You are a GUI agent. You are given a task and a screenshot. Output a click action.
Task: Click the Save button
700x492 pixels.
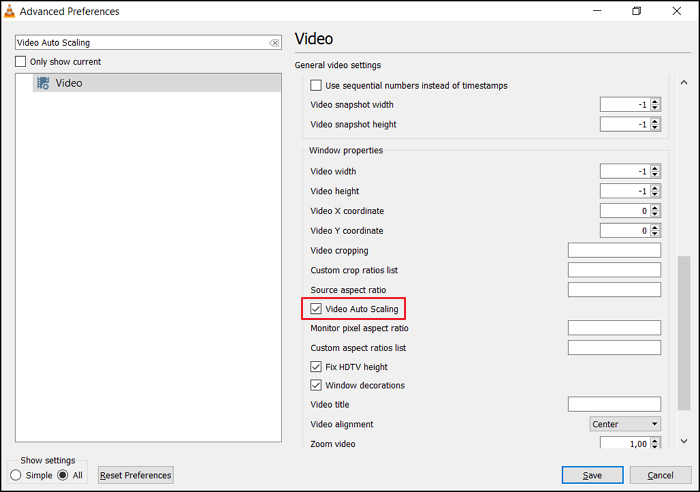592,475
